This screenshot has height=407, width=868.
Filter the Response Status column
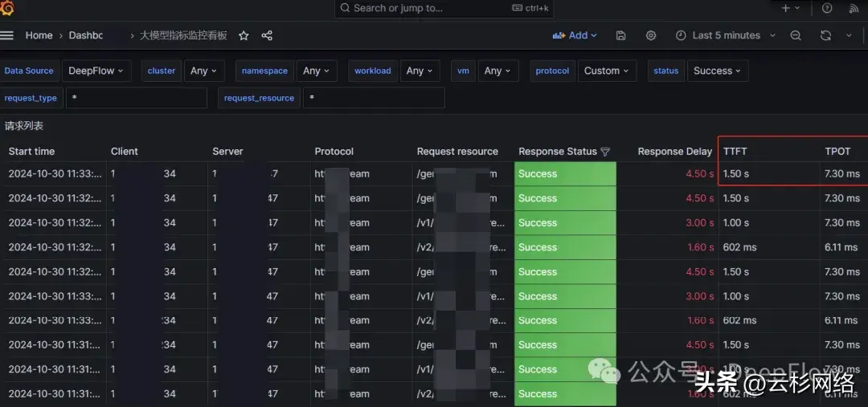pos(605,151)
